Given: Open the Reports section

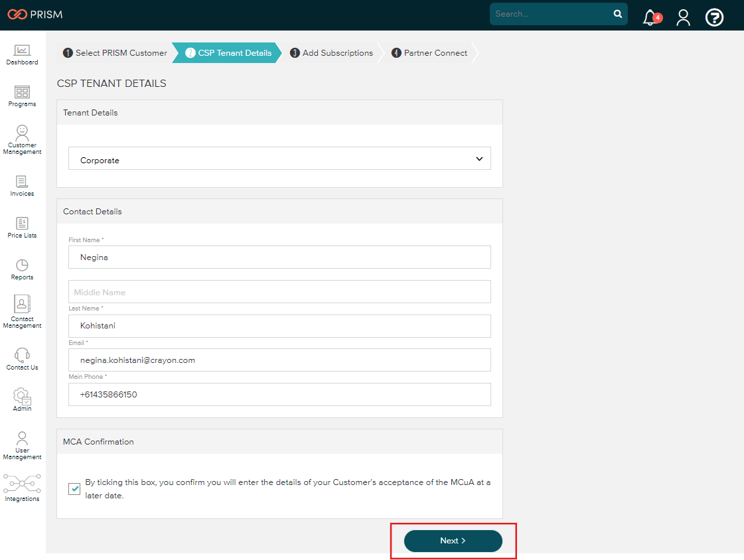Looking at the screenshot, I should click(22, 267).
